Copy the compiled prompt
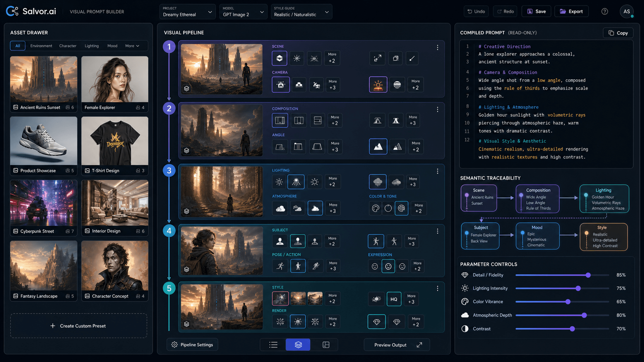This screenshot has width=644, height=362. pyautogui.click(x=618, y=33)
